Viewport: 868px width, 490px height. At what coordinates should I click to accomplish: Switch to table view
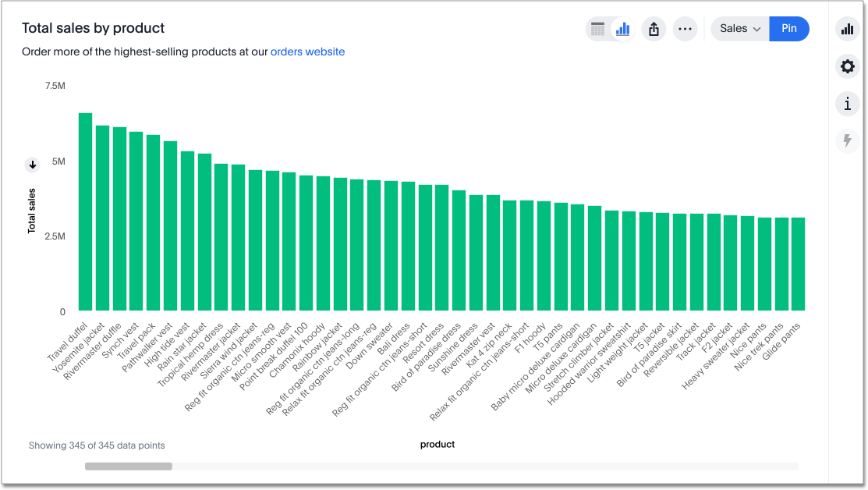point(598,30)
